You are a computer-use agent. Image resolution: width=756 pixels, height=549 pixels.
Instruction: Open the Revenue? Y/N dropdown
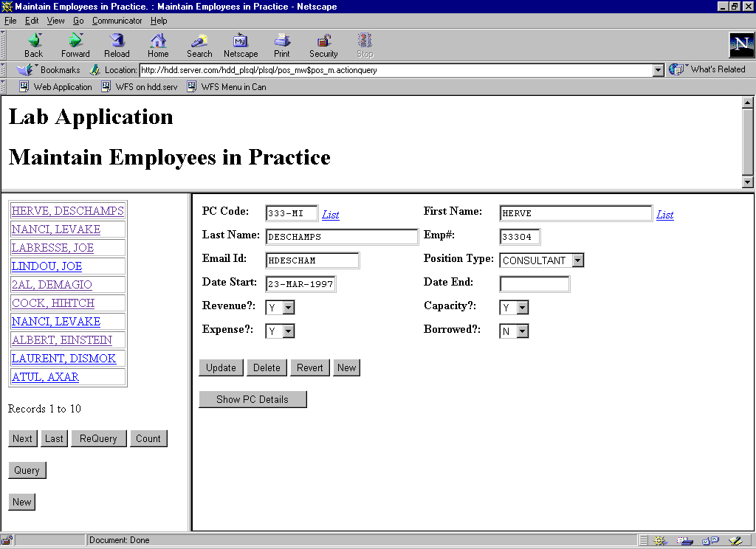pyautogui.click(x=288, y=308)
